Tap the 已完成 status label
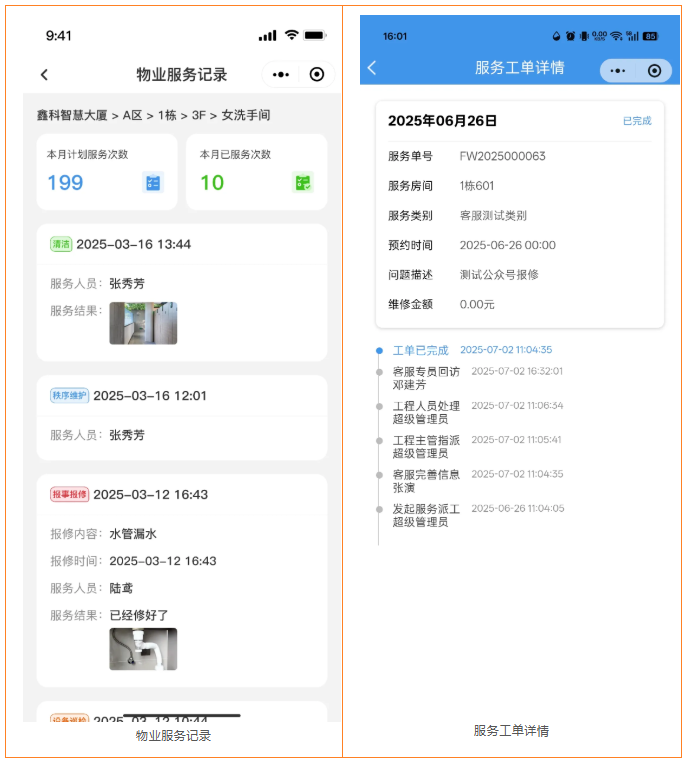Screen dimensions: 689x768 pyautogui.click(x=637, y=121)
